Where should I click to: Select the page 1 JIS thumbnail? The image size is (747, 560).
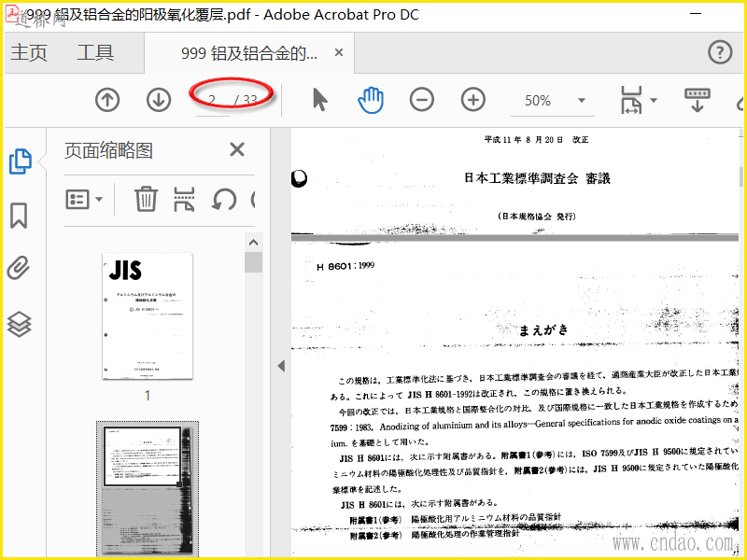[148, 315]
